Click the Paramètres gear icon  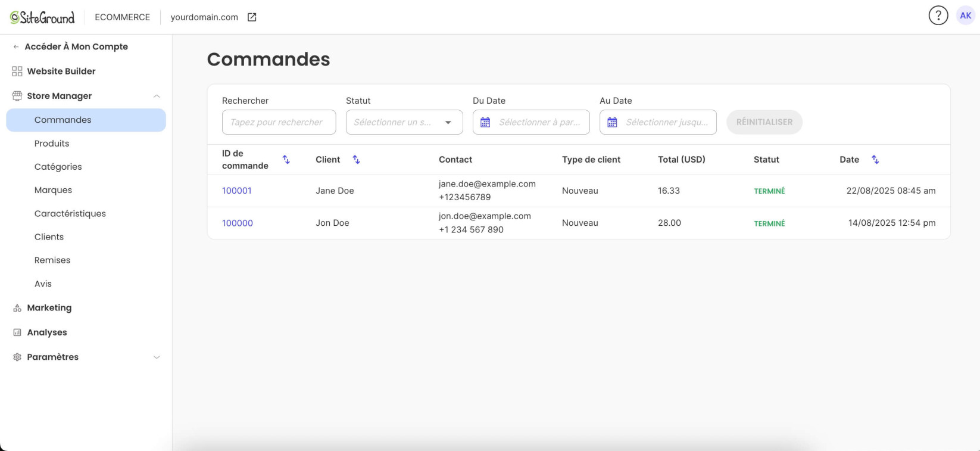click(x=17, y=357)
